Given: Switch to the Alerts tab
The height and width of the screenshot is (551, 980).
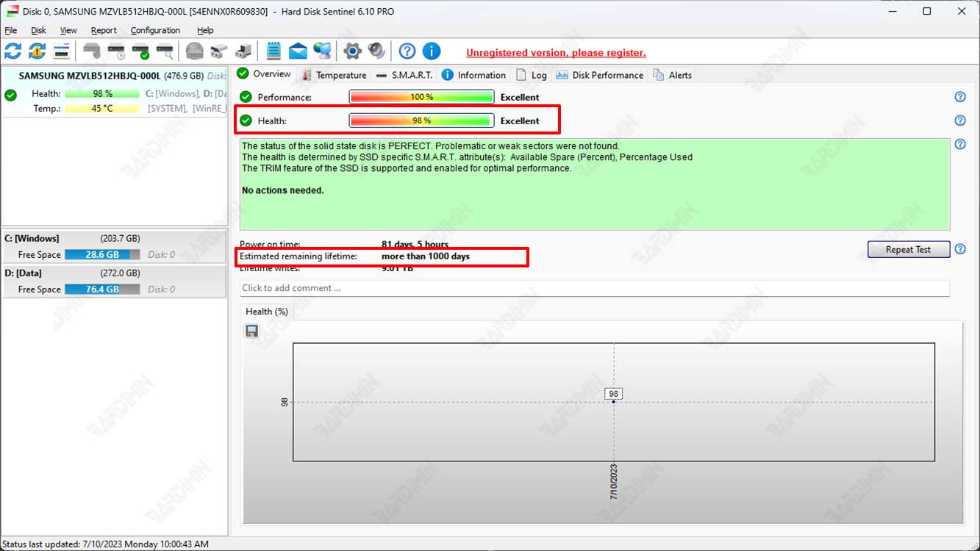Looking at the screenshot, I should 672,75.
